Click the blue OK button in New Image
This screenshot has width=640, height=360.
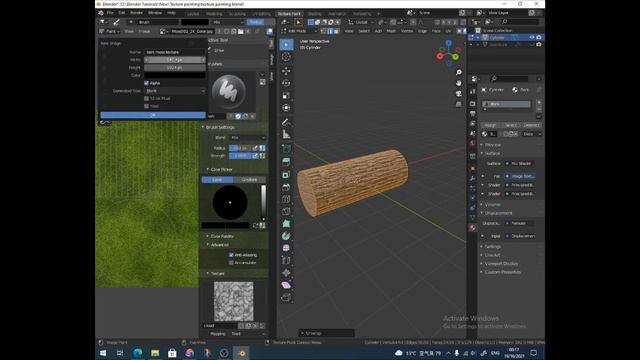[x=153, y=115]
